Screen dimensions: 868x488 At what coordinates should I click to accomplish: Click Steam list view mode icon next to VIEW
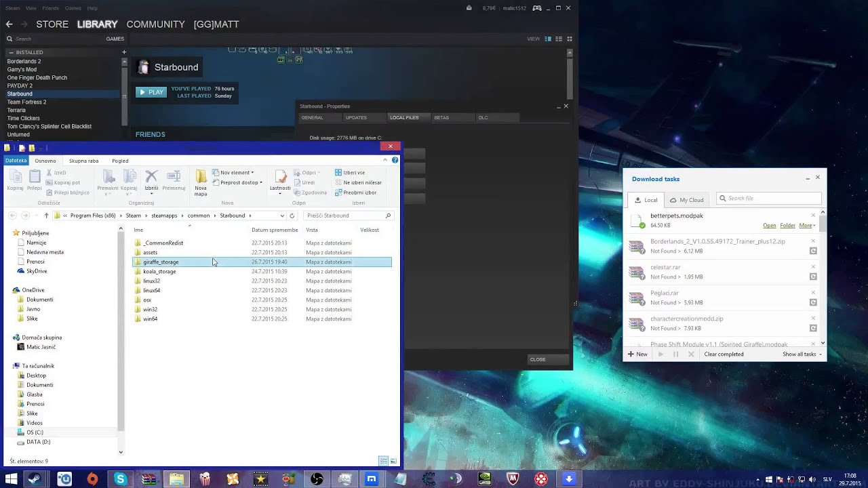point(558,39)
